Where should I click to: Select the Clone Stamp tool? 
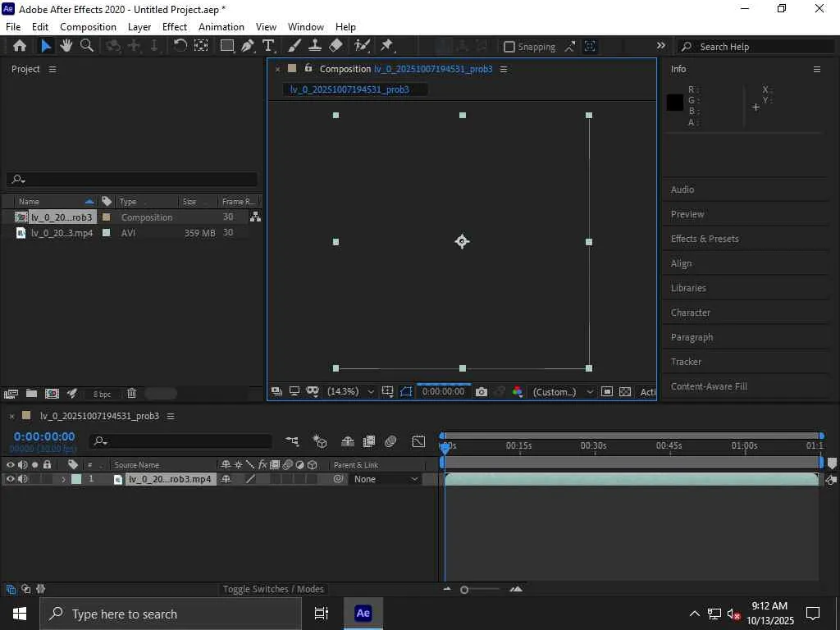pos(314,46)
